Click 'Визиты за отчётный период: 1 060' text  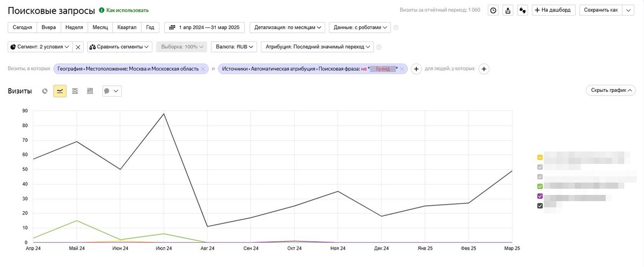tap(440, 10)
